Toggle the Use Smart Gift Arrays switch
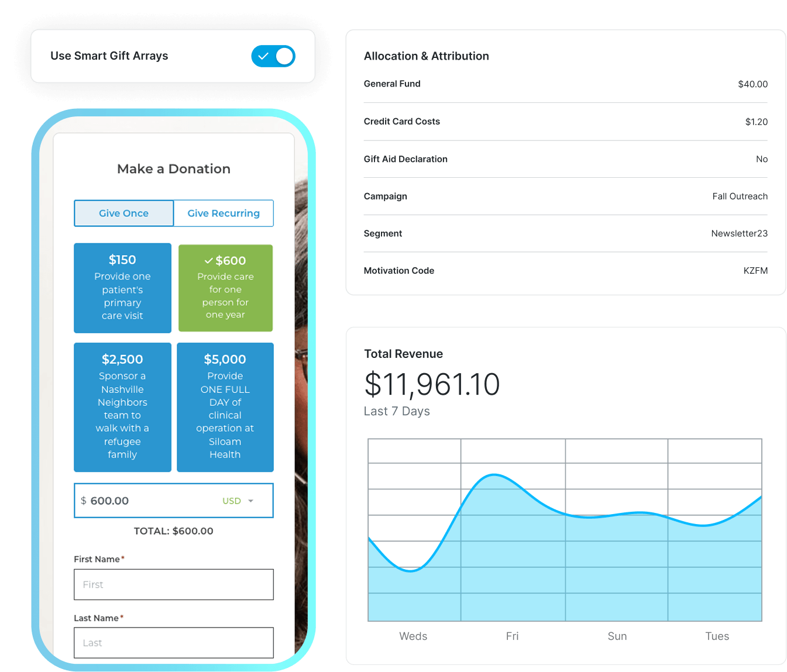787x672 pixels. [273, 56]
